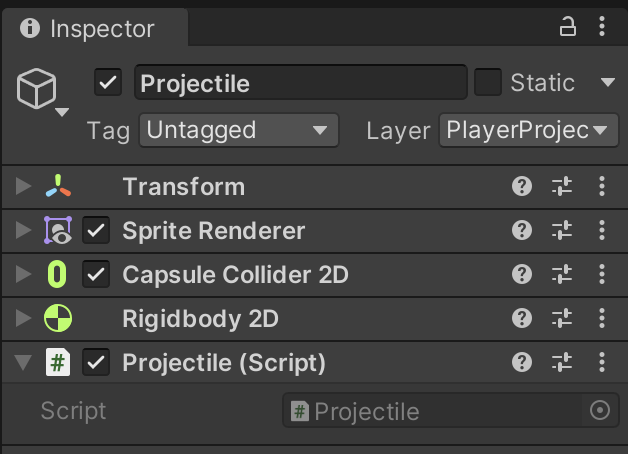
Task: Open the Tag dropdown showing Untagged
Action: tap(238, 130)
